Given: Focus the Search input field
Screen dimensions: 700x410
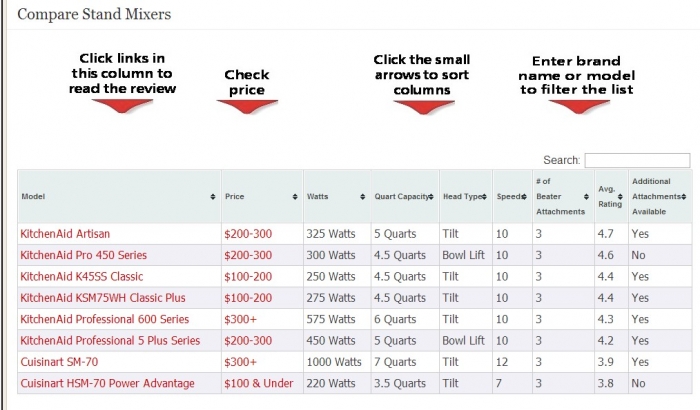Looking at the screenshot, I should 637,160.
